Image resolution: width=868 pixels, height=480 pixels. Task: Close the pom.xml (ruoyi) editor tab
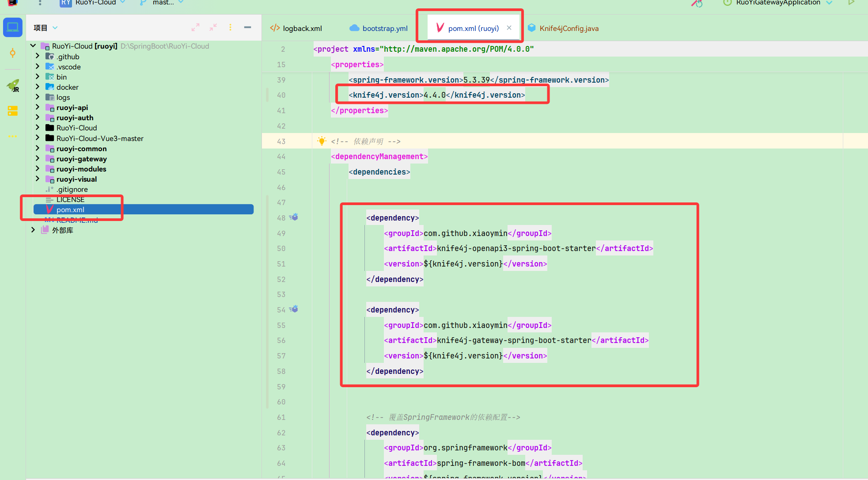(509, 27)
